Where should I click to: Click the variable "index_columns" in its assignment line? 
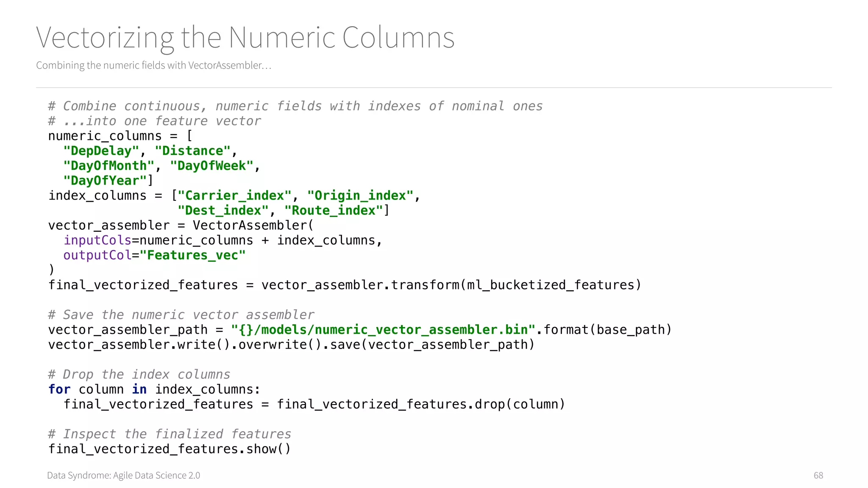point(97,196)
